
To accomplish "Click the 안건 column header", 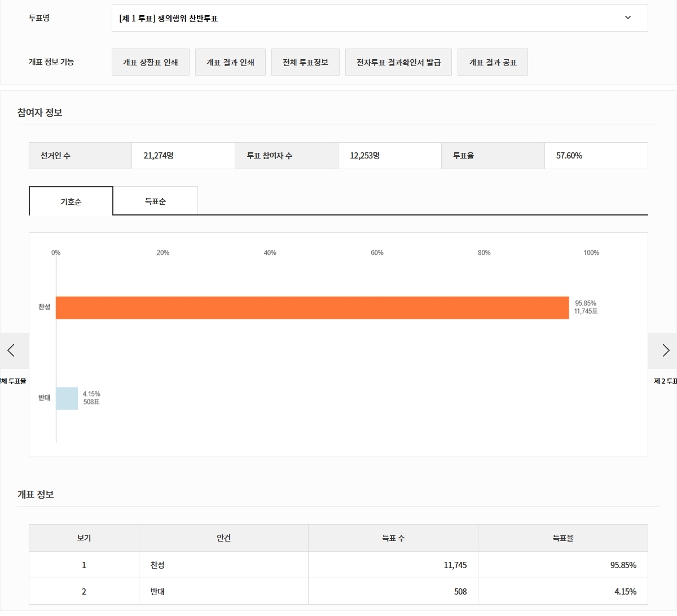I will pos(224,538).
